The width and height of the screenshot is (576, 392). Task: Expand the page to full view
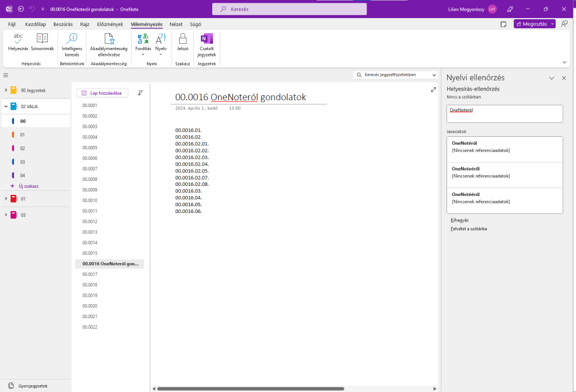433,90
